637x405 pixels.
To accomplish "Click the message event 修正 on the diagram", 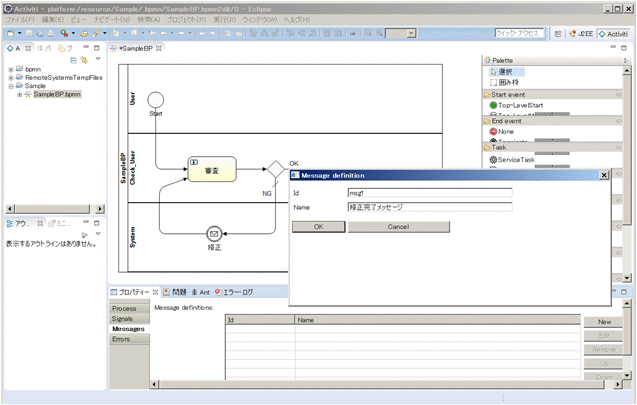I will (x=213, y=232).
